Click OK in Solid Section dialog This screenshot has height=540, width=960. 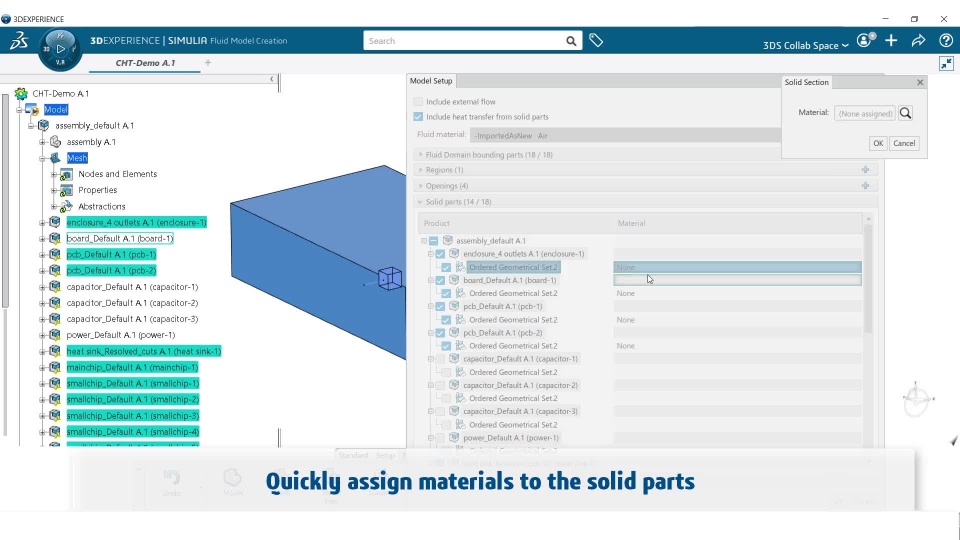[x=878, y=143]
